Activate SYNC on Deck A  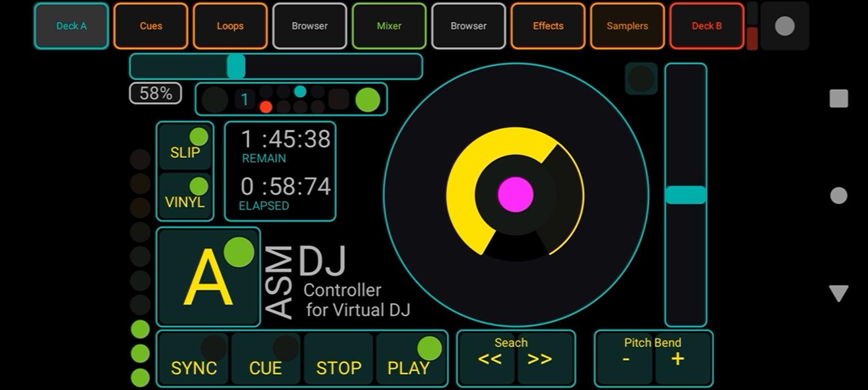[193, 359]
